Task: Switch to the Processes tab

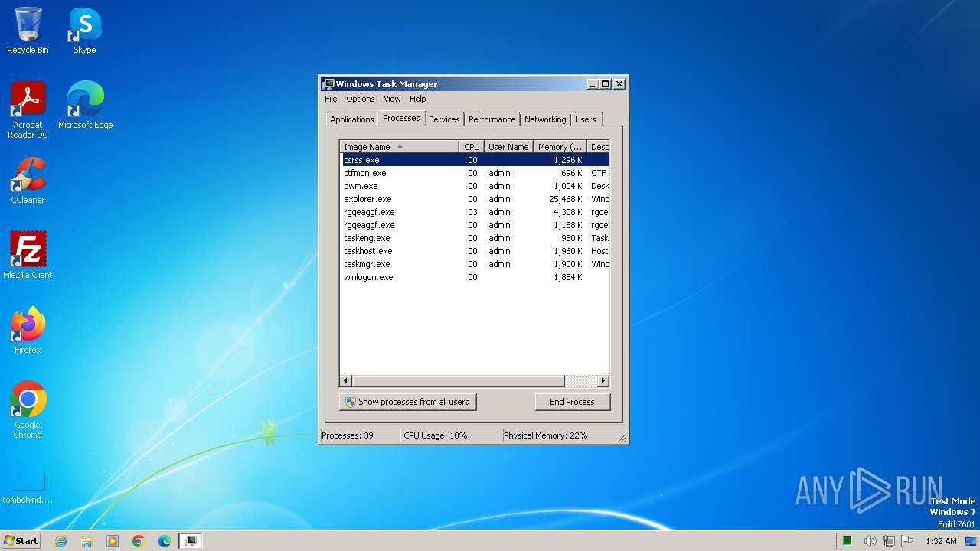Action: (401, 118)
